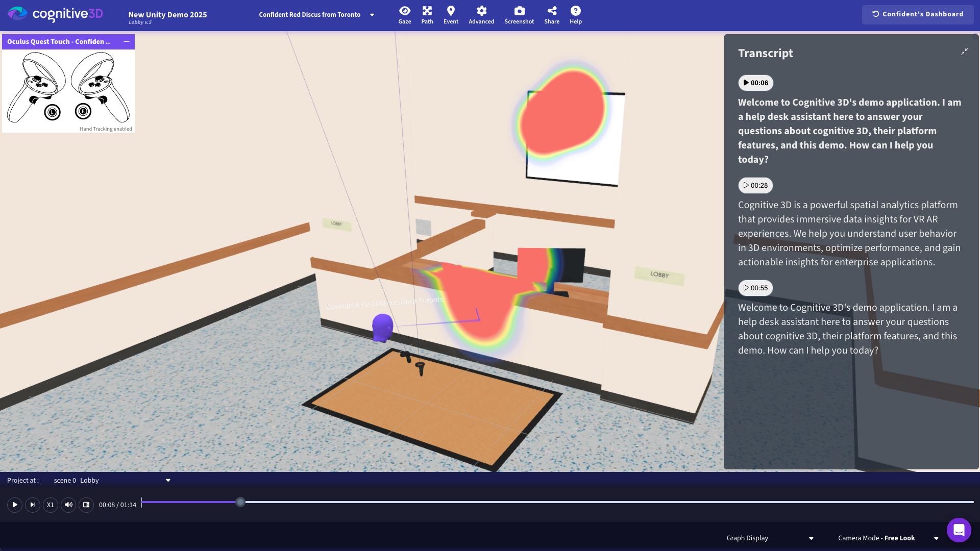Change playback speed X1 button
980x551 pixels.
tap(51, 505)
